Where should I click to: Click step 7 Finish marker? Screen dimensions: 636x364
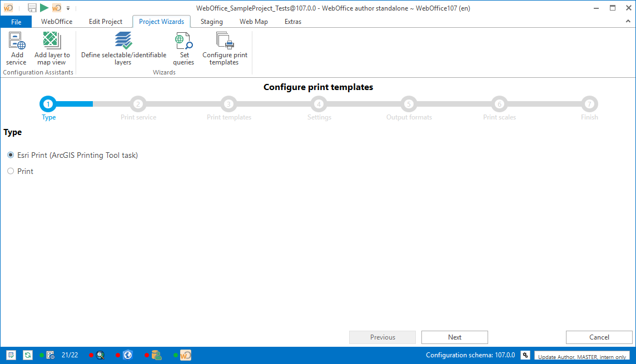[x=589, y=104]
